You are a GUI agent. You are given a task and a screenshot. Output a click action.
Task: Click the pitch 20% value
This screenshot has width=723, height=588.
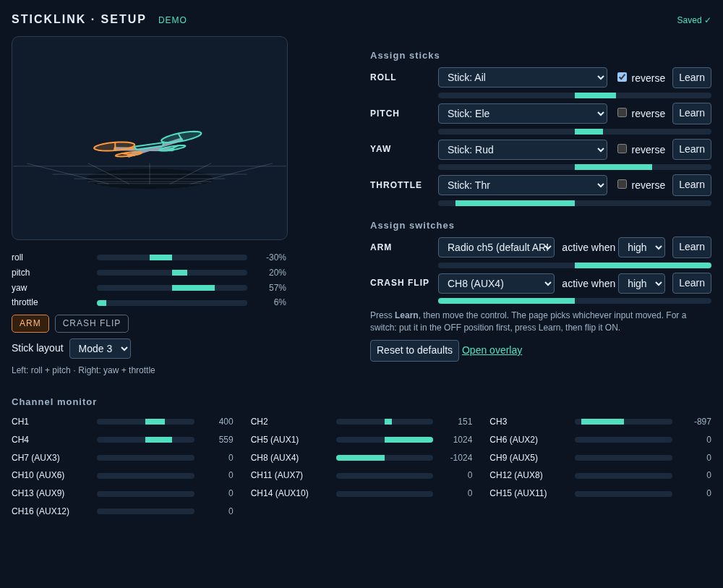click(x=278, y=273)
